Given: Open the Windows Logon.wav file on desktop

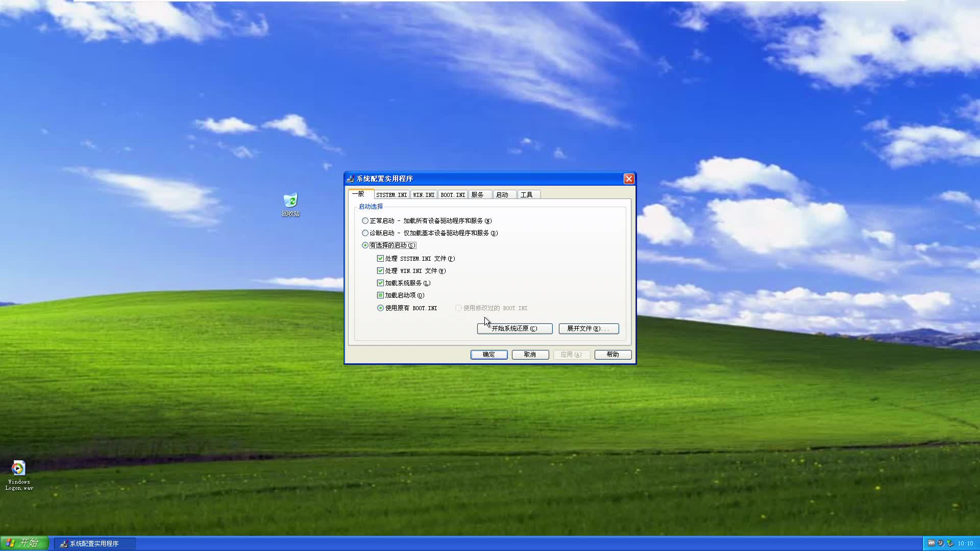Looking at the screenshot, I should tap(18, 468).
